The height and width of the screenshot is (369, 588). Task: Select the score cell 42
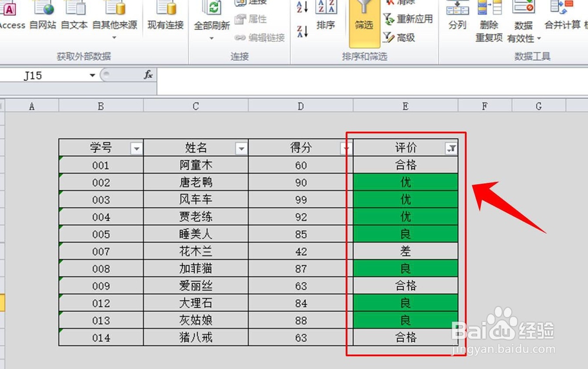point(300,251)
